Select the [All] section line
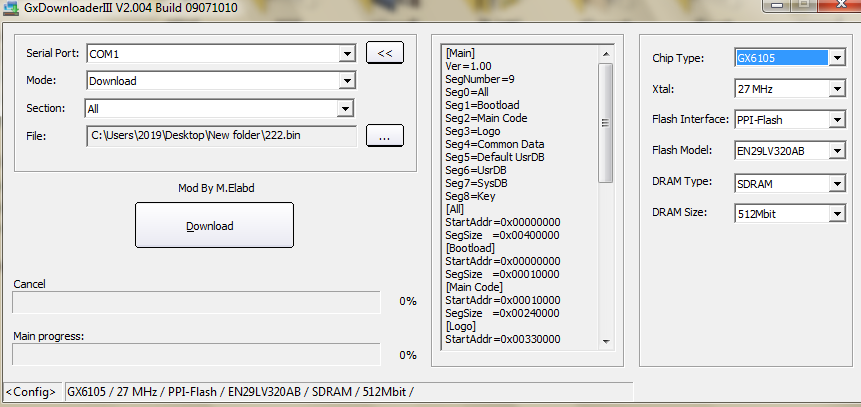This screenshot has width=861, height=407. coord(455,209)
